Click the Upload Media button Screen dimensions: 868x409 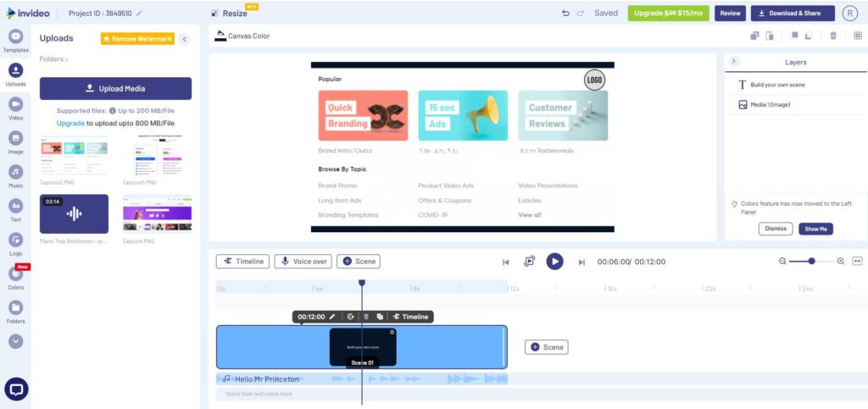[115, 88]
